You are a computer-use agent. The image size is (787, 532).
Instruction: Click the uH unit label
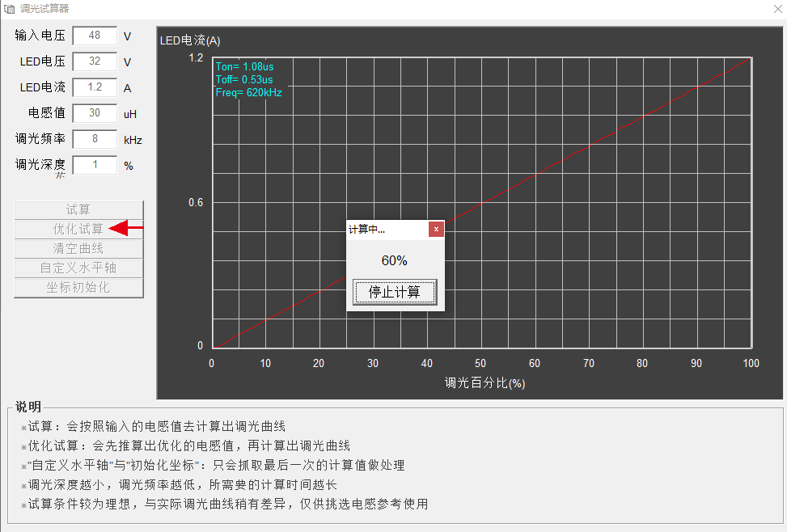click(130, 114)
